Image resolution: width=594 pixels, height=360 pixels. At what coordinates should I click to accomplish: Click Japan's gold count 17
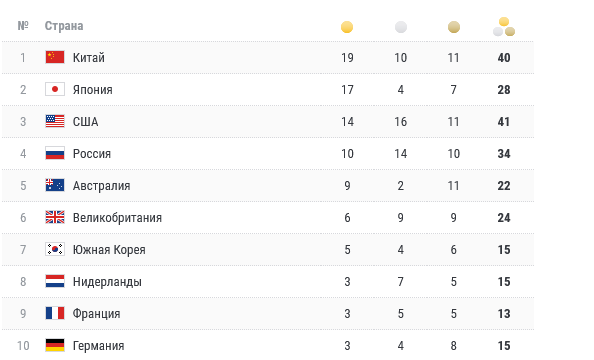coord(347,90)
